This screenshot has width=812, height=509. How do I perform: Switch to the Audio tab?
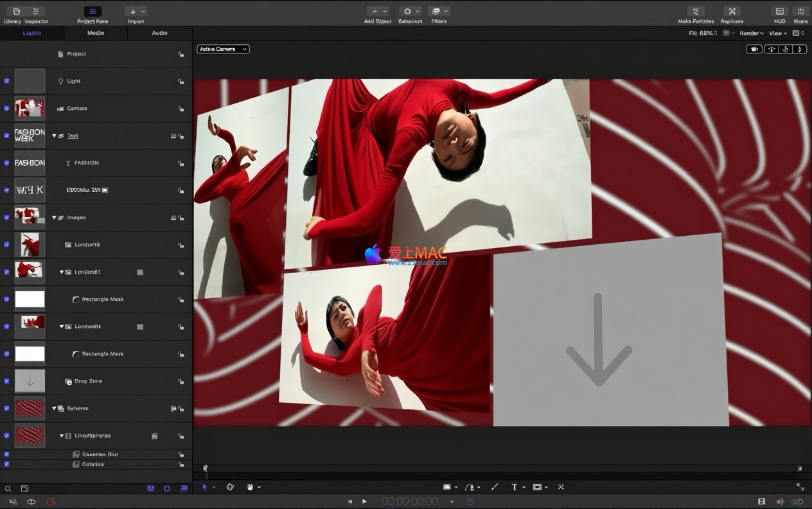click(159, 33)
